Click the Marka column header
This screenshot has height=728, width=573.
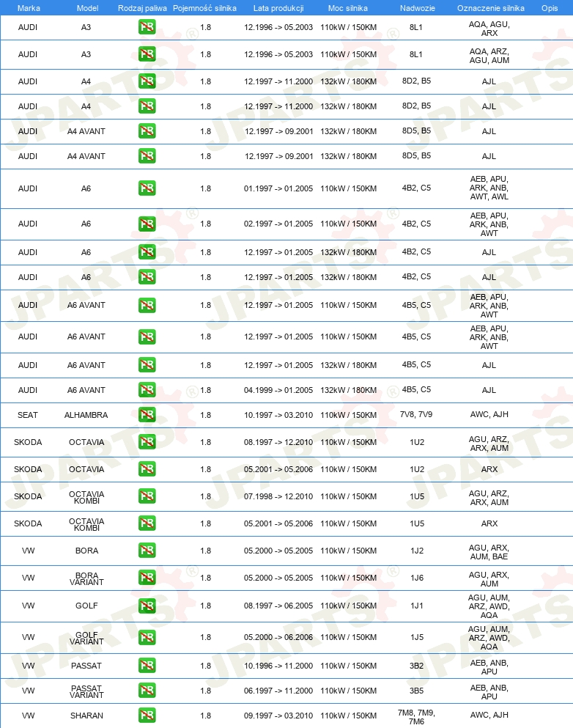point(29,8)
